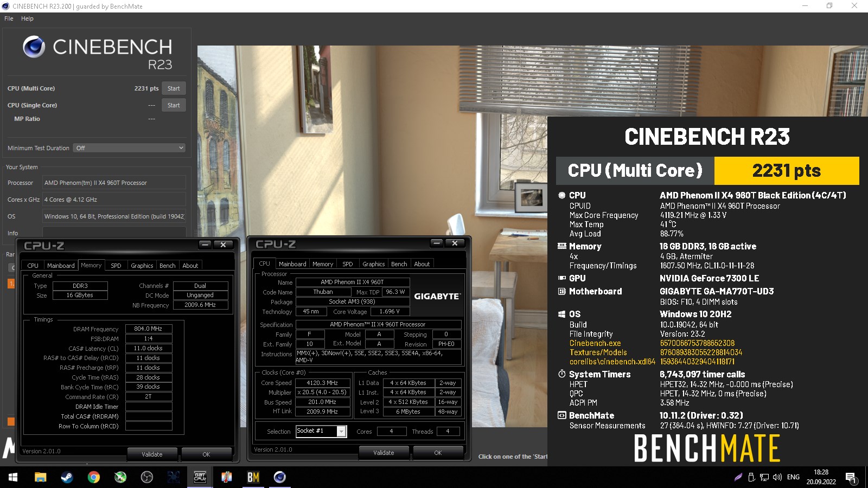The height and width of the screenshot is (488, 868).
Task: Switch to BenchMate BM taskbar icon
Action: [253, 477]
